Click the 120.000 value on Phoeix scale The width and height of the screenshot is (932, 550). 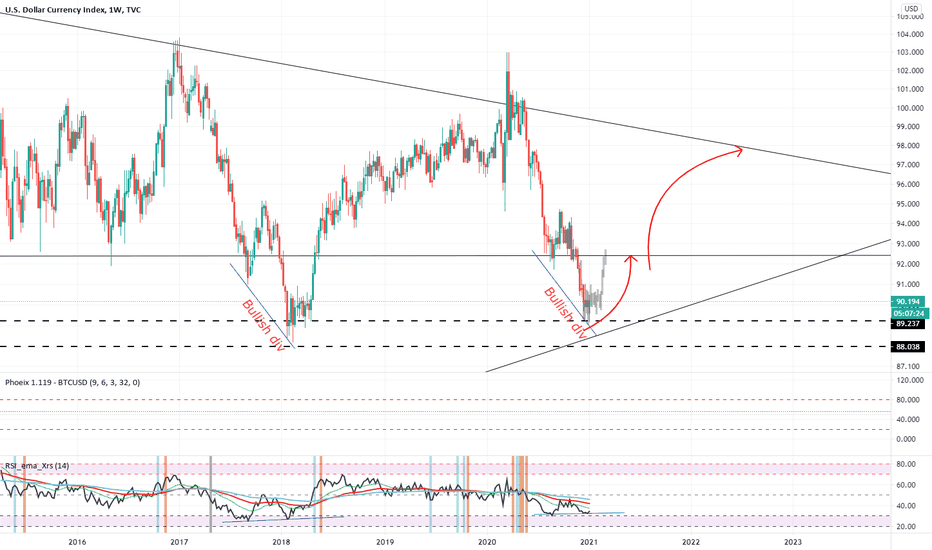(x=911, y=380)
